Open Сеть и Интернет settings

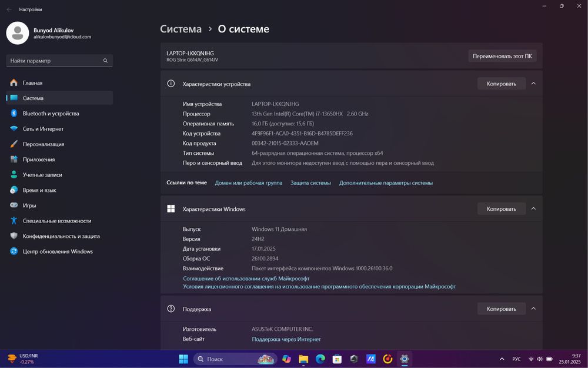59,128
